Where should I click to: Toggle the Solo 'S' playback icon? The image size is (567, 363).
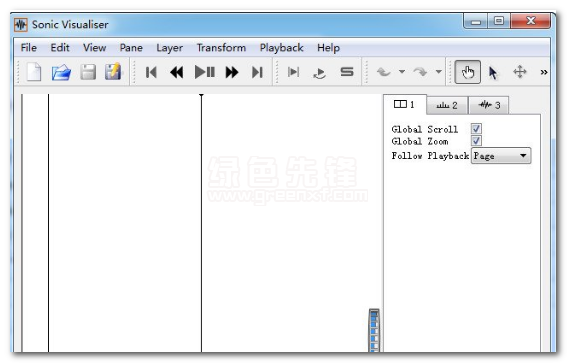click(347, 72)
